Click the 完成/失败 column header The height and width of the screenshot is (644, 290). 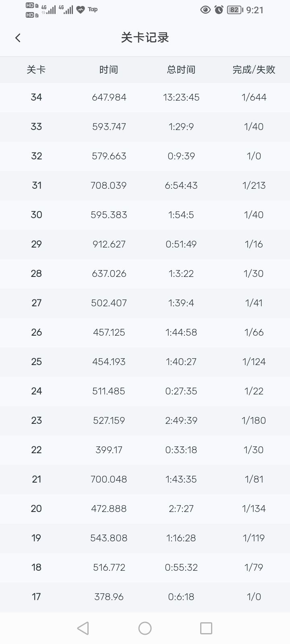[254, 70]
